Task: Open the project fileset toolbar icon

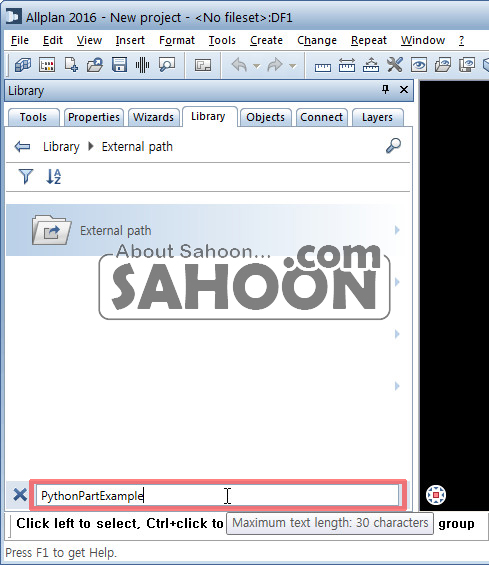Action: [23, 65]
